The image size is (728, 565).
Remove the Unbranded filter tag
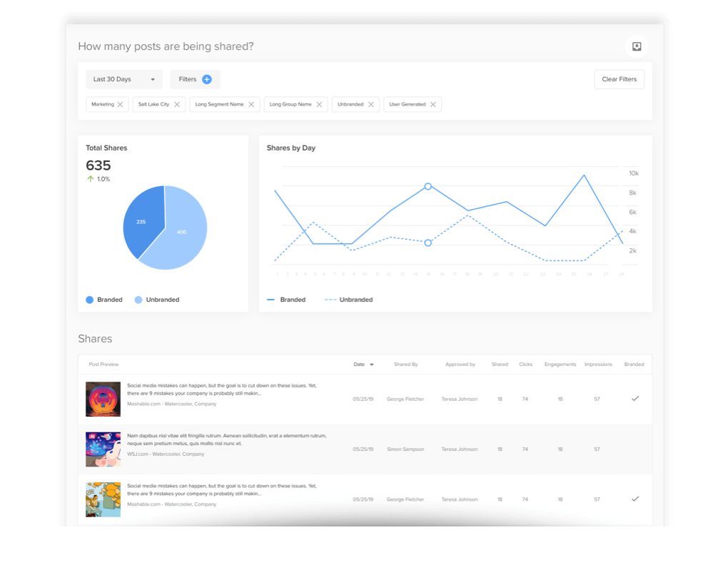click(370, 105)
